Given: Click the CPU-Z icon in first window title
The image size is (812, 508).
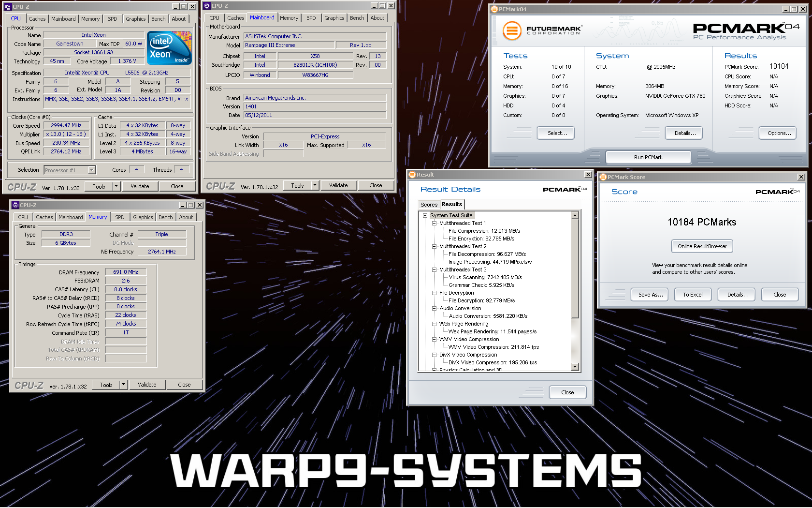Looking at the screenshot, I should click(x=8, y=6).
